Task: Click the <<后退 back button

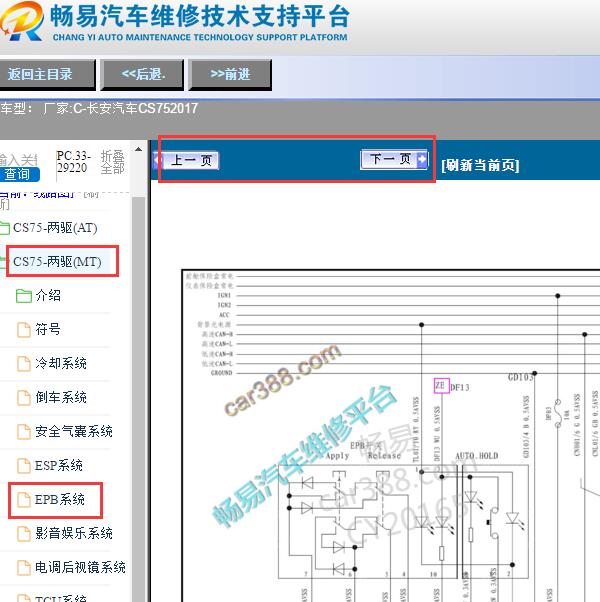Action: (143, 74)
